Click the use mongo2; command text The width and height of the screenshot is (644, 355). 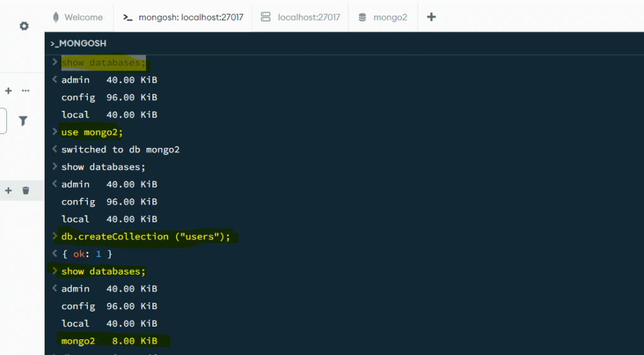coord(92,132)
